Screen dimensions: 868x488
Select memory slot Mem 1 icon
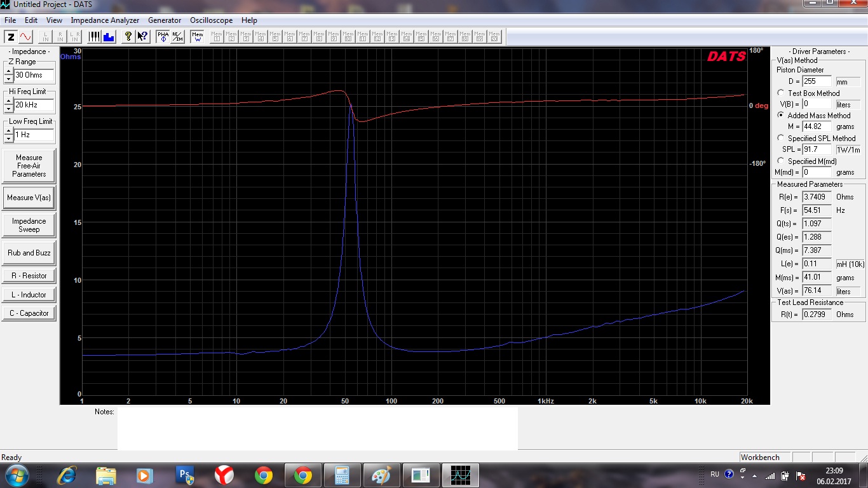tap(217, 37)
